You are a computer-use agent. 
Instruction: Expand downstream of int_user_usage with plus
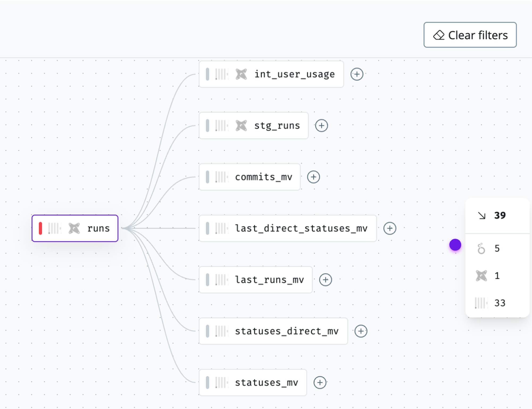coord(357,74)
